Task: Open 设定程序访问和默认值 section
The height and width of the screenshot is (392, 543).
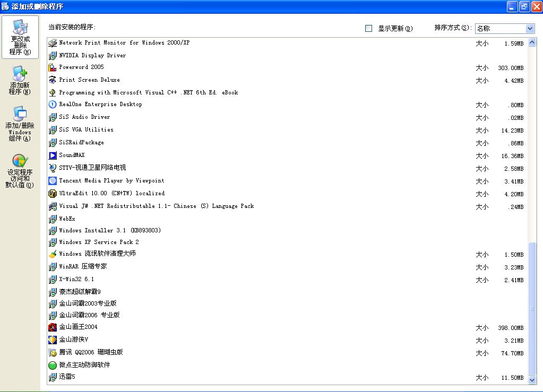Action: tap(20, 171)
